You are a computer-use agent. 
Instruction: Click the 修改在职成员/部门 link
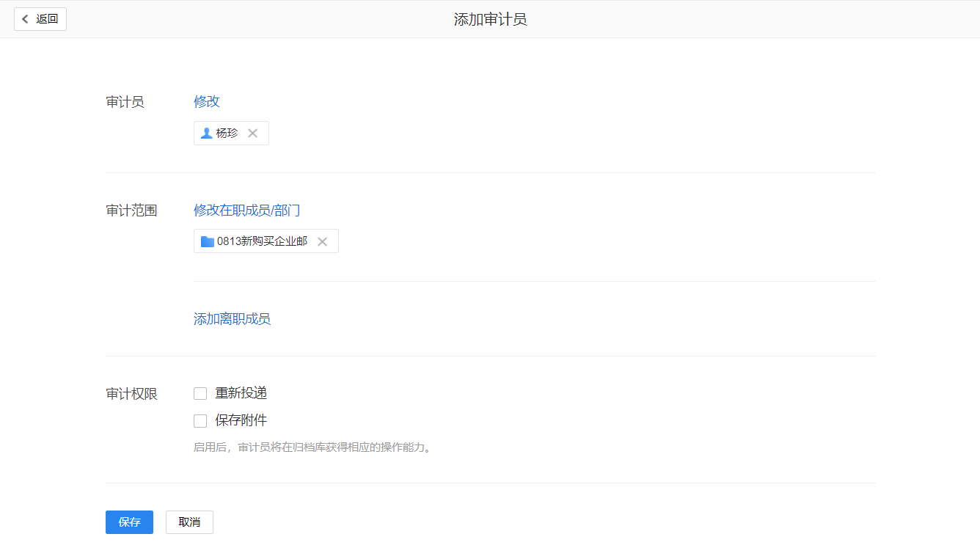tap(246, 210)
